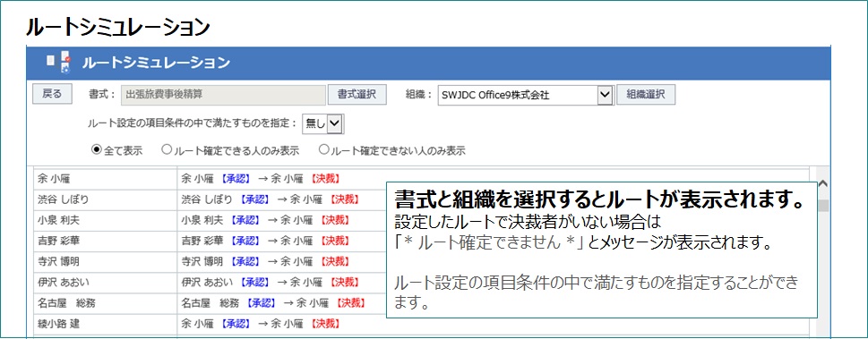Click the 出張旅費事後精算 form field
868x339 pixels.
224,95
